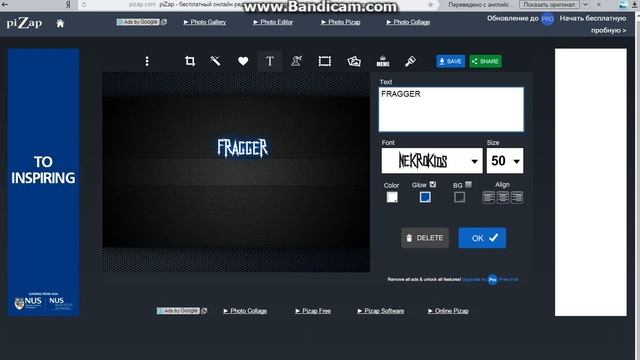Bookmark page with star icon
Screen dimensions: 640x360
430,4
